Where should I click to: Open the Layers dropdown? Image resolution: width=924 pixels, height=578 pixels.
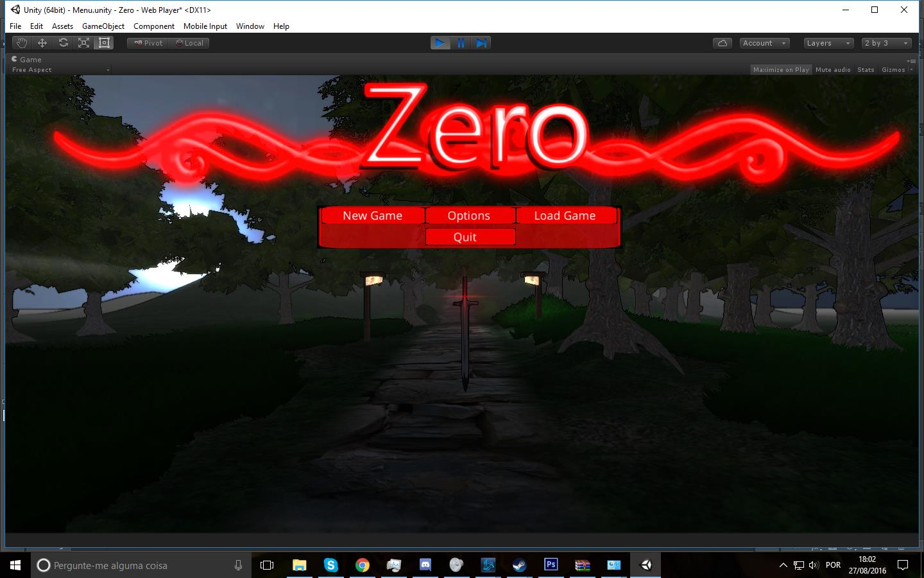pos(828,43)
